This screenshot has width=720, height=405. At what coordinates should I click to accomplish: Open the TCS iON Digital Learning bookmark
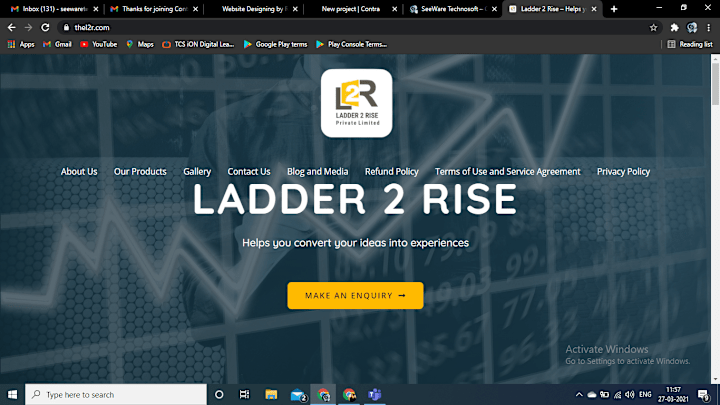coord(198,45)
